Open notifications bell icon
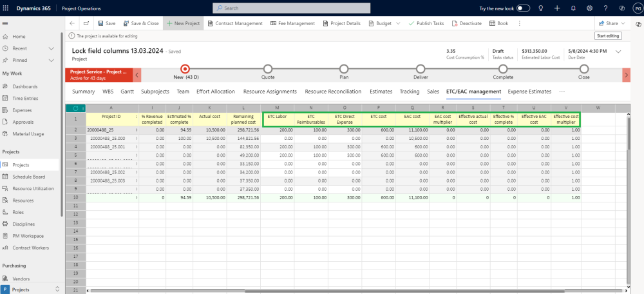Screen dimensions: 644x294 coord(573,8)
